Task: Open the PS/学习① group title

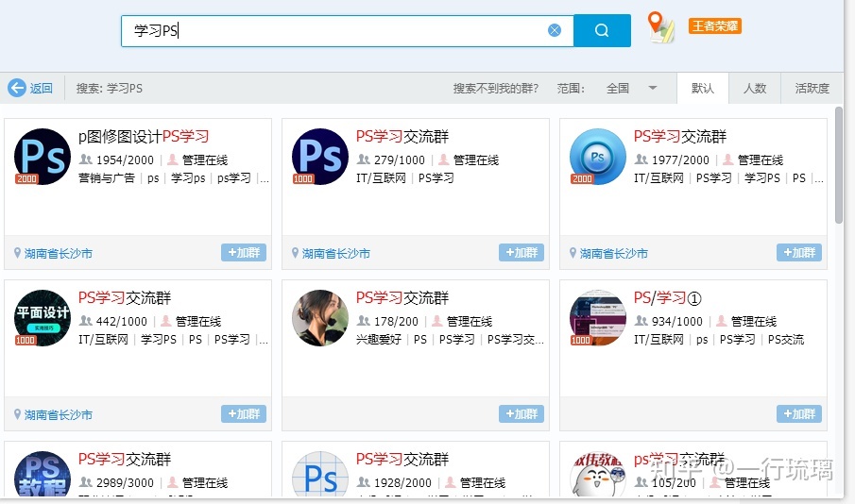Action: [667, 298]
